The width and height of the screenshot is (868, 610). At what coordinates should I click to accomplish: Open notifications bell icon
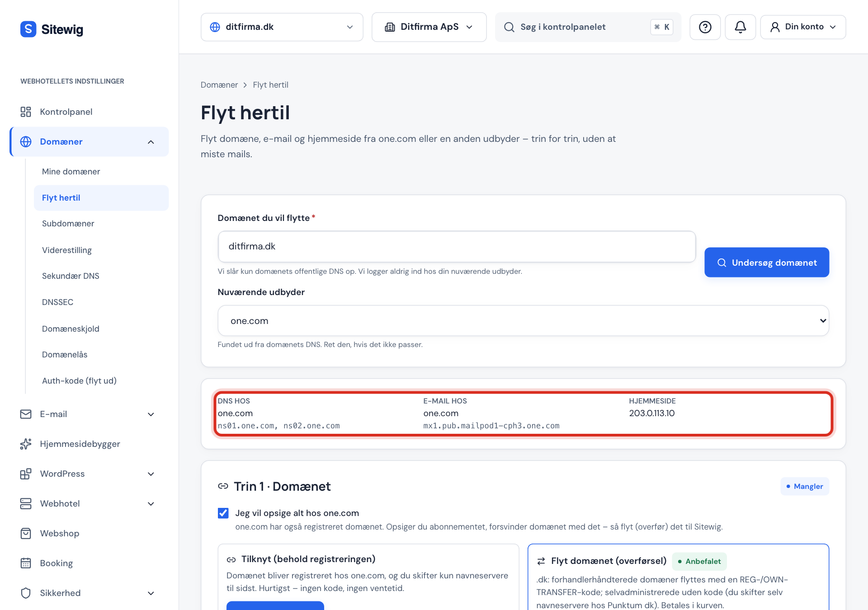(740, 27)
